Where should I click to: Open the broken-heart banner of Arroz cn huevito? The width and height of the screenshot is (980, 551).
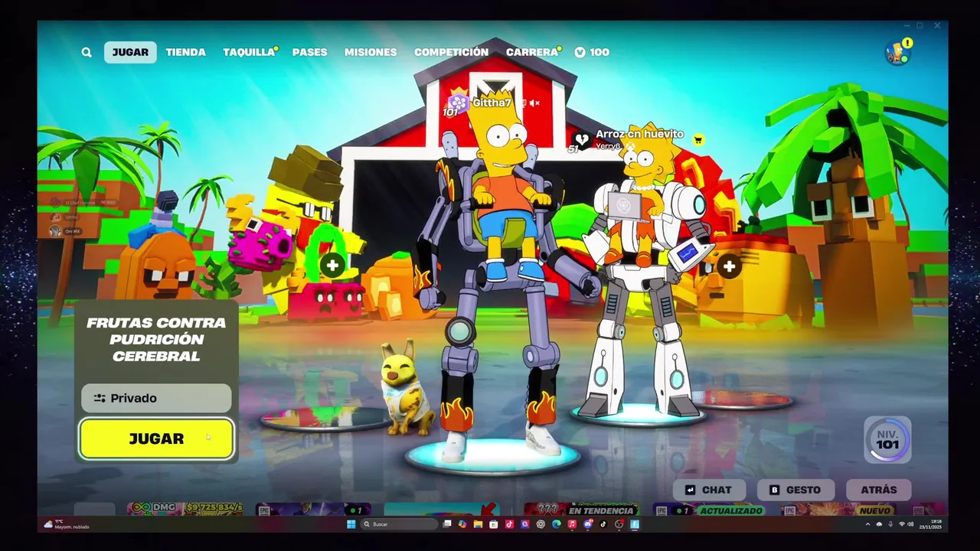tap(582, 139)
